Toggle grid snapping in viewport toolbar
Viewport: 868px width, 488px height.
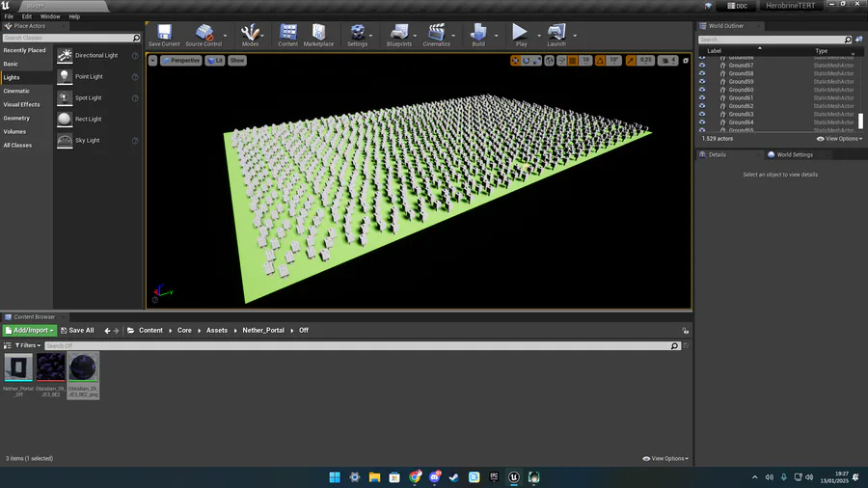point(573,61)
